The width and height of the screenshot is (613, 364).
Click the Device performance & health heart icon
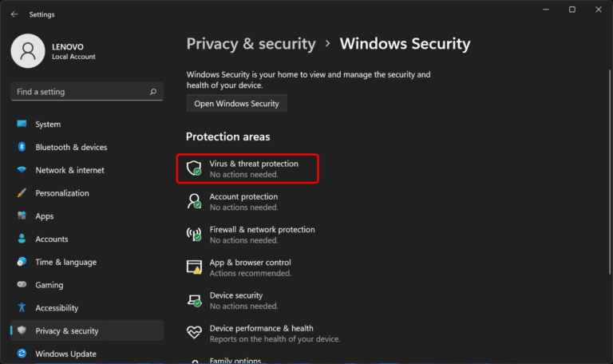[194, 333]
